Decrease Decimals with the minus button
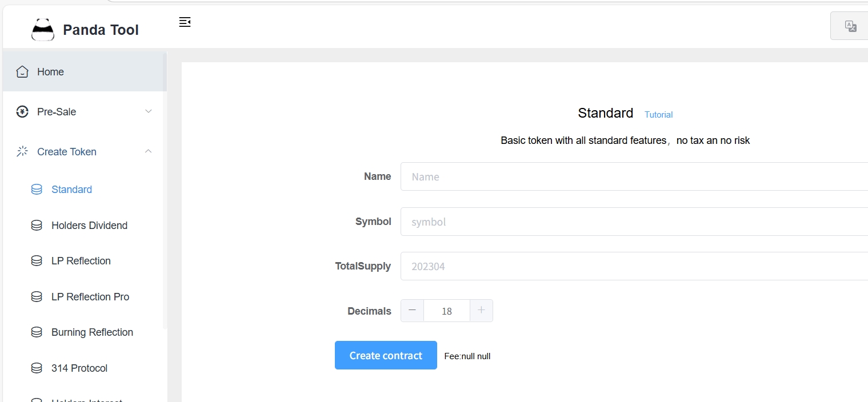The width and height of the screenshot is (868, 402). (413, 311)
